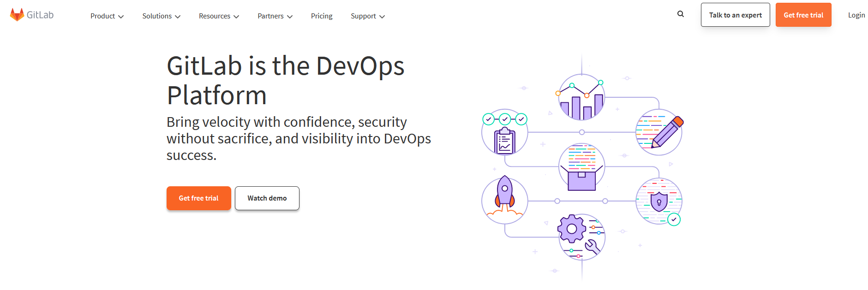Click the Watch demo button
Image resolution: width=868 pixels, height=290 pixels.
click(267, 198)
